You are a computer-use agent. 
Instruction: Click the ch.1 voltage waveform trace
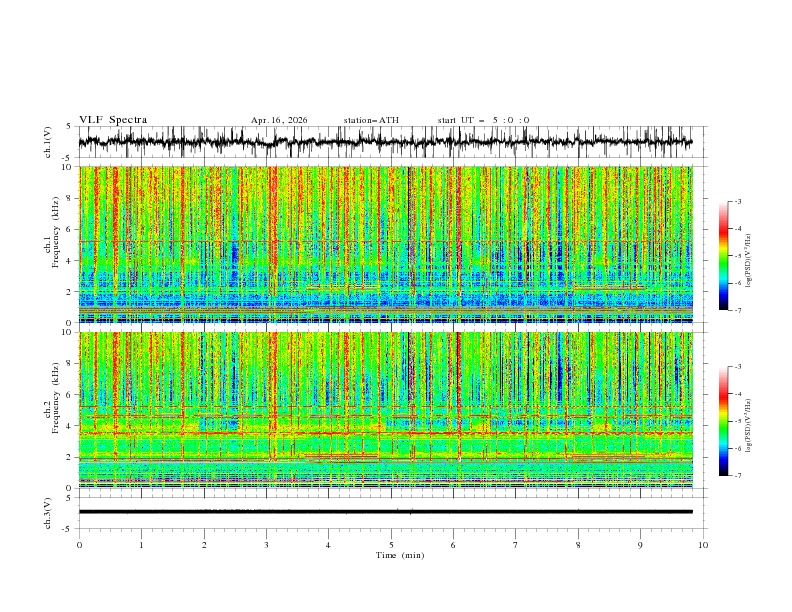pyautogui.click(x=385, y=142)
